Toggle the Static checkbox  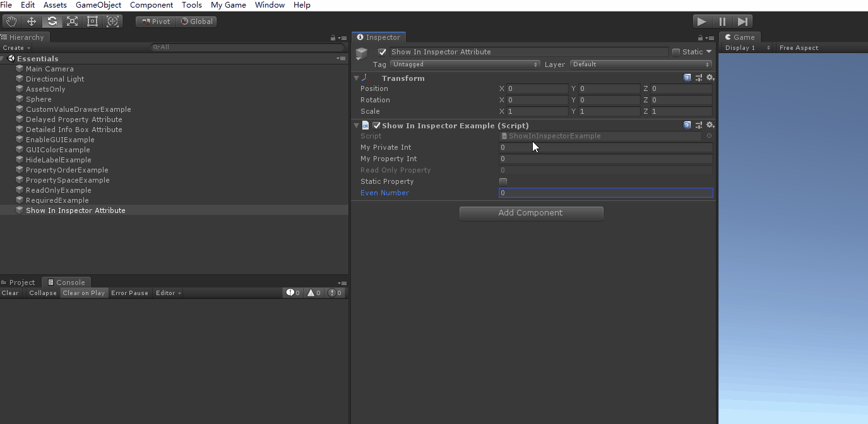[x=676, y=52]
